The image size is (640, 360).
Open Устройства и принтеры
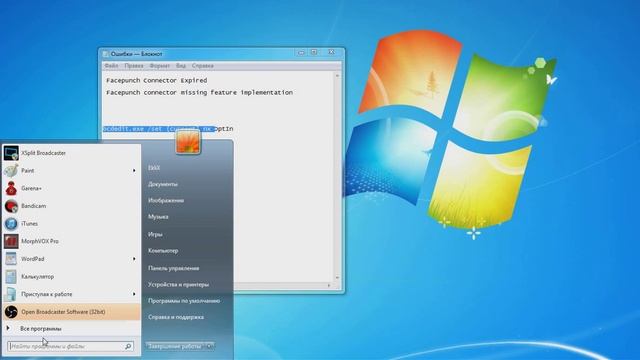click(x=178, y=284)
